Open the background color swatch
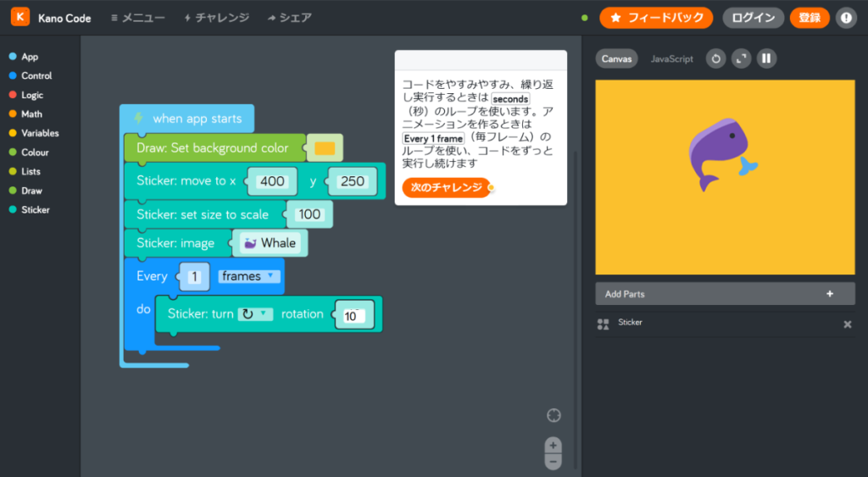868x477 pixels. 325,148
